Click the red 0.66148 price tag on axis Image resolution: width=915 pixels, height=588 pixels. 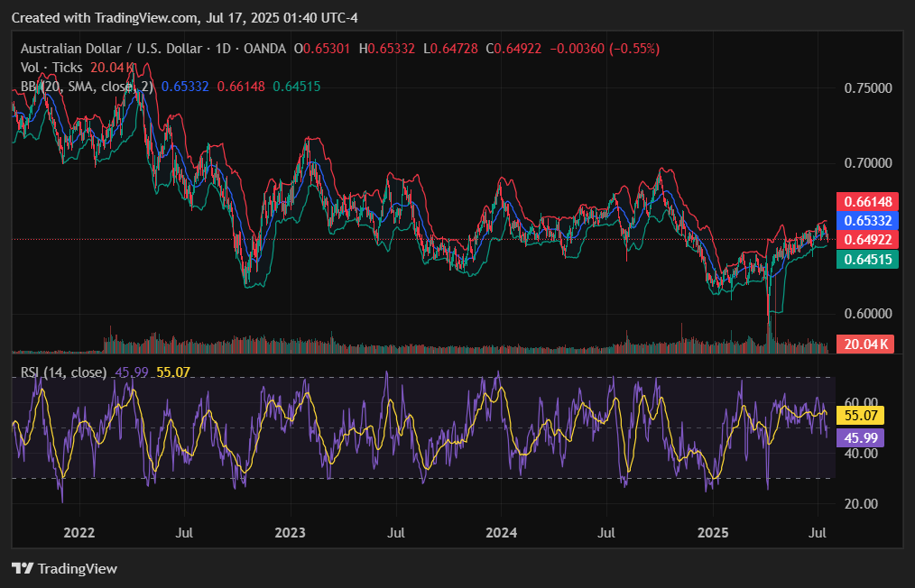(868, 202)
